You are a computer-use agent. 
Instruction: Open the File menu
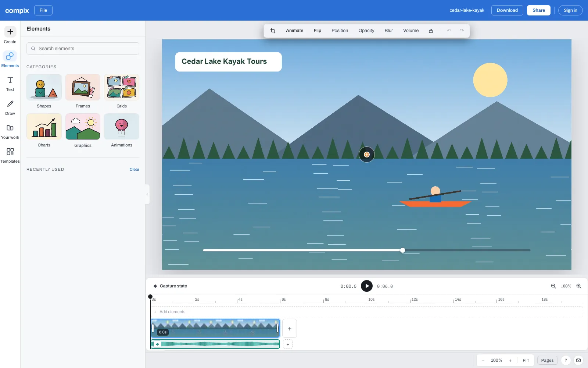(43, 10)
